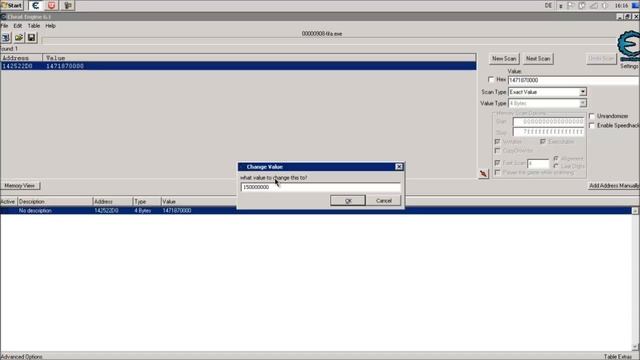The width and height of the screenshot is (640, 360).
Task: Toggle the Fast Scan checkbox
Action: coord(497,163)
